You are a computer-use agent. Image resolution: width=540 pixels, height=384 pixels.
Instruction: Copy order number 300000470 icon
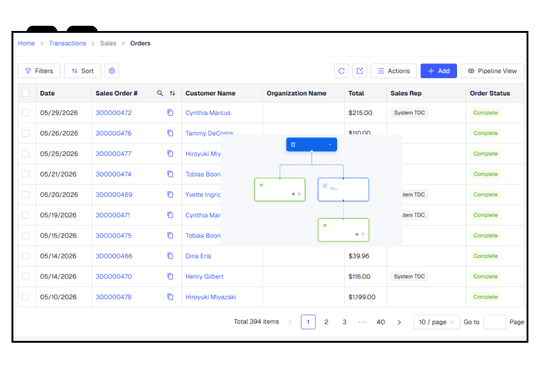[x=170, y=276]
